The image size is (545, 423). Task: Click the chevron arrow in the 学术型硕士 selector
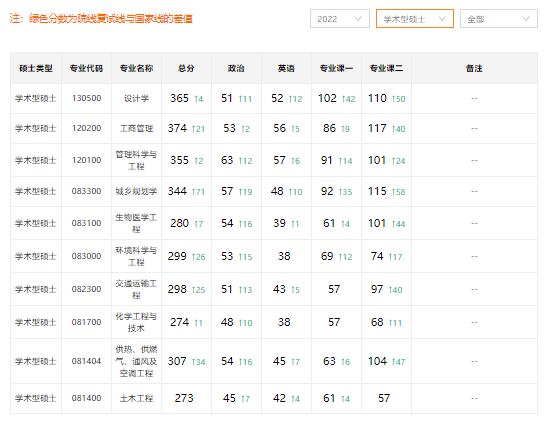(x=442, y=19)
